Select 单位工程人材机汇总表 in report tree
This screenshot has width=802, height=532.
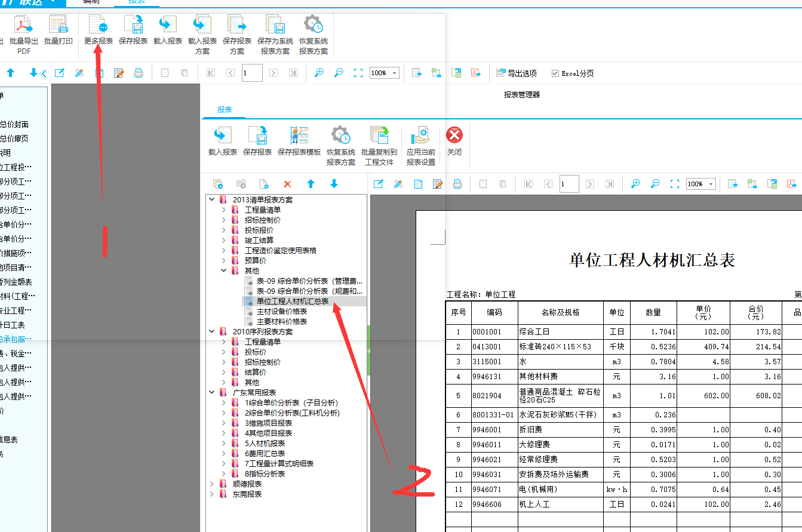293,301
